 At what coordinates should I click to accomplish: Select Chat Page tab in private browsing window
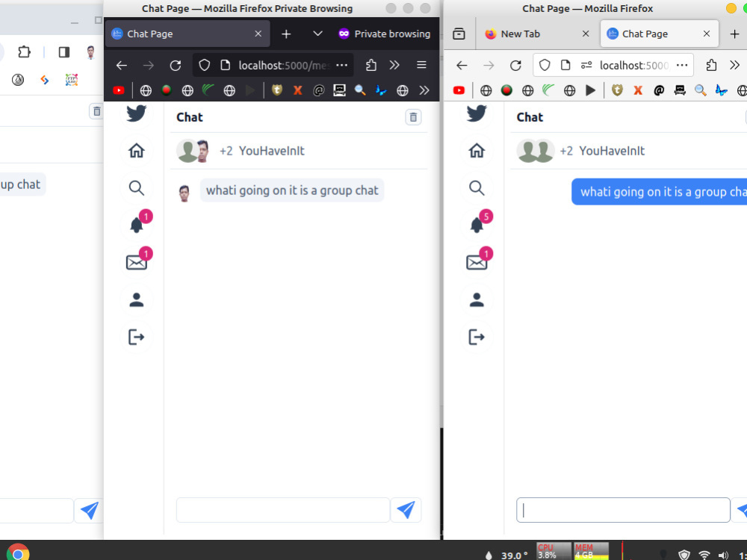(187, 34)
